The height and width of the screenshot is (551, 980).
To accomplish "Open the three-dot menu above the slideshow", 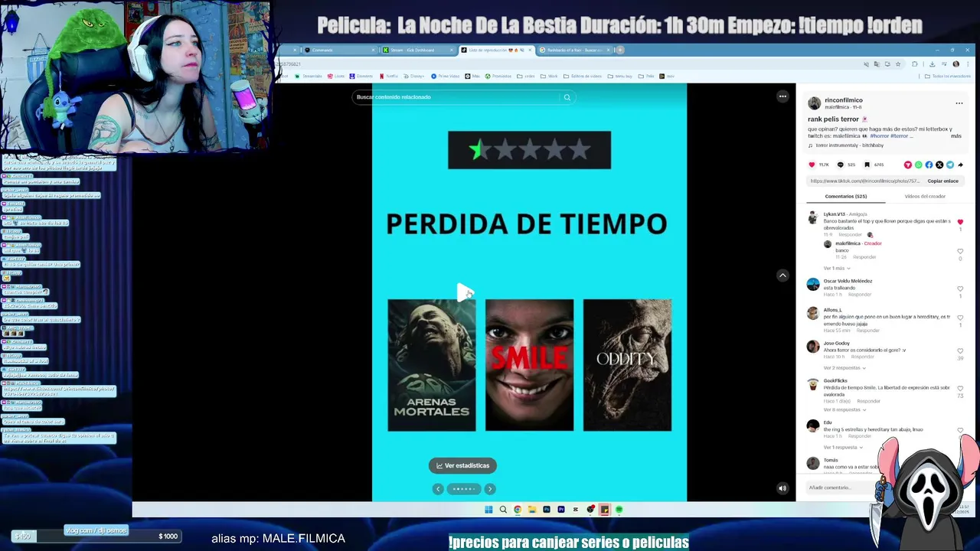I will (x=782, y=96).
